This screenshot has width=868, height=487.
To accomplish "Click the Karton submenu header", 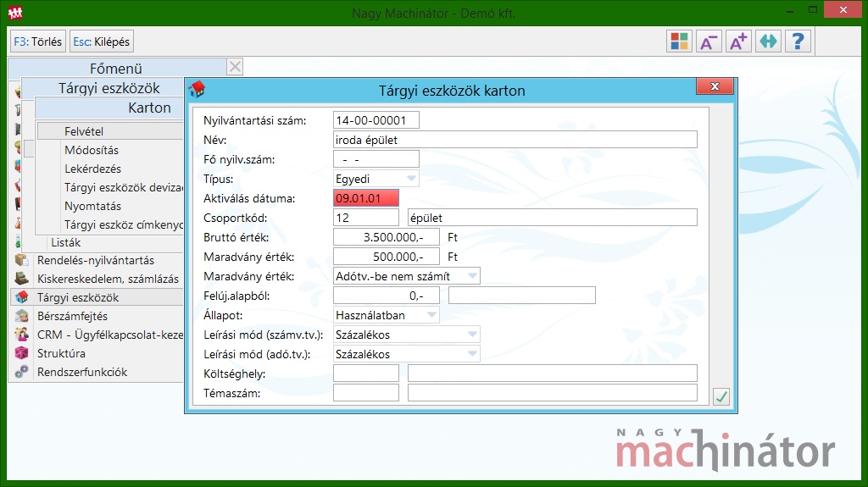I will 109,108.
